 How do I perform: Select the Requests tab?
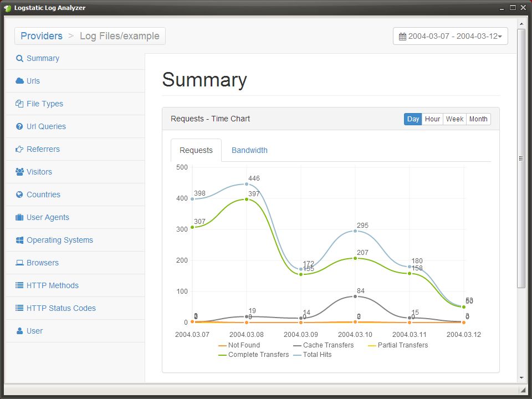click(196, 150)
